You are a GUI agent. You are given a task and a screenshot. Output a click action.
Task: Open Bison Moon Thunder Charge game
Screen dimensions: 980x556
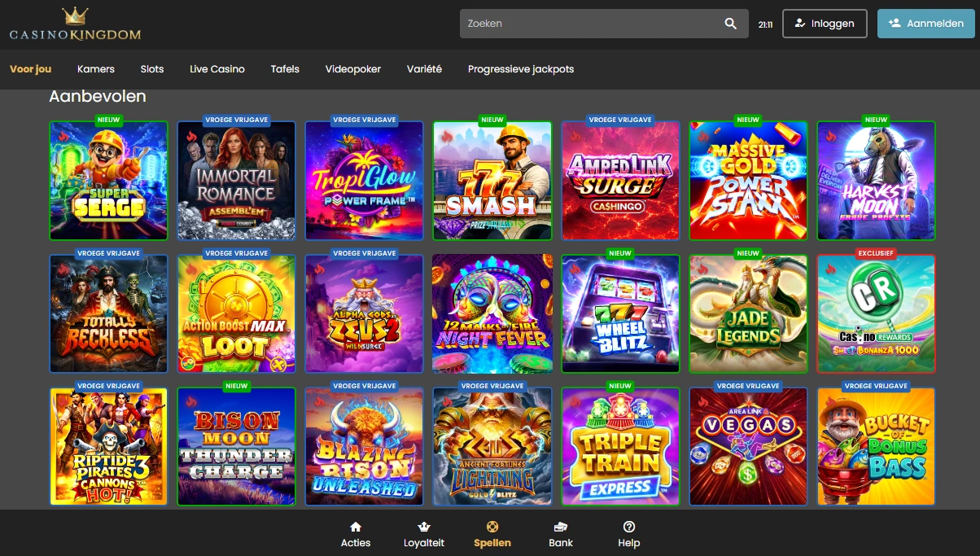pos(236,446)
